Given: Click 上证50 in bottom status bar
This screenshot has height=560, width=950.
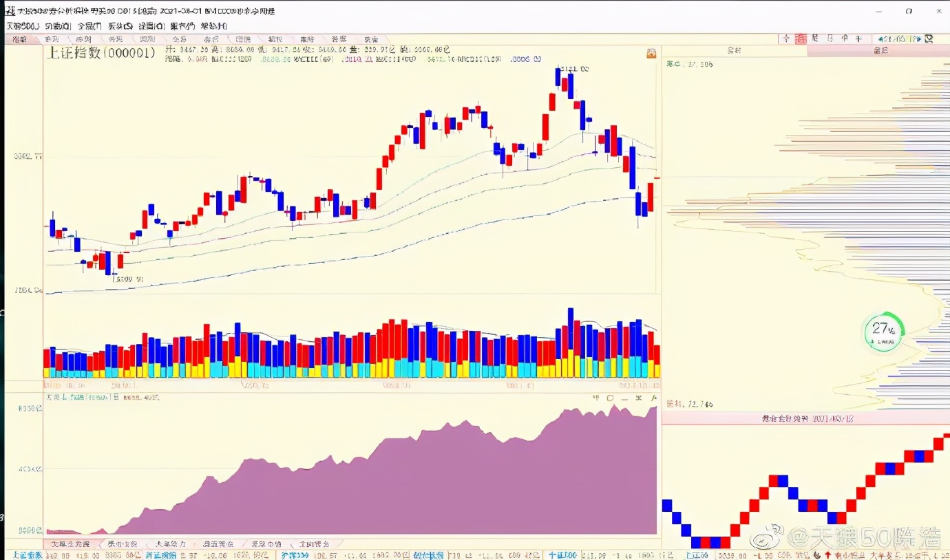Looking at the screenshot, I should coord(697,555).
